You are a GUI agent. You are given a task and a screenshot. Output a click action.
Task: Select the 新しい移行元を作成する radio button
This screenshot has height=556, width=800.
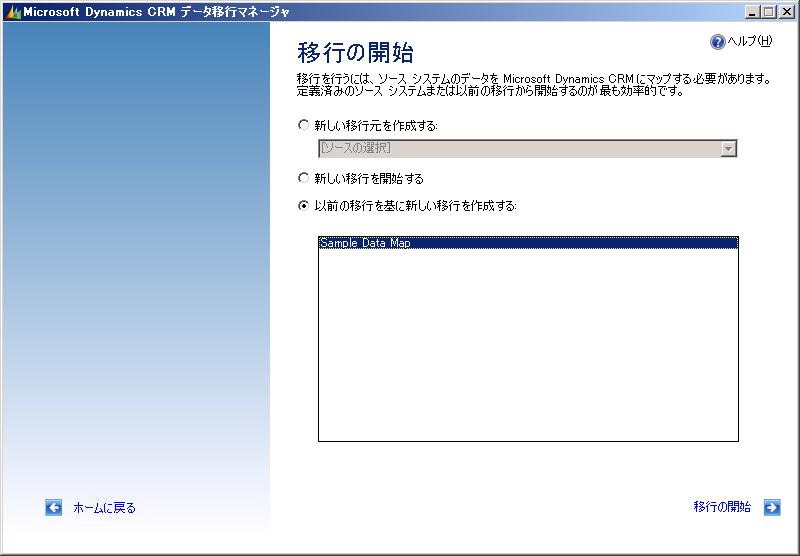(x=304, y=125)
